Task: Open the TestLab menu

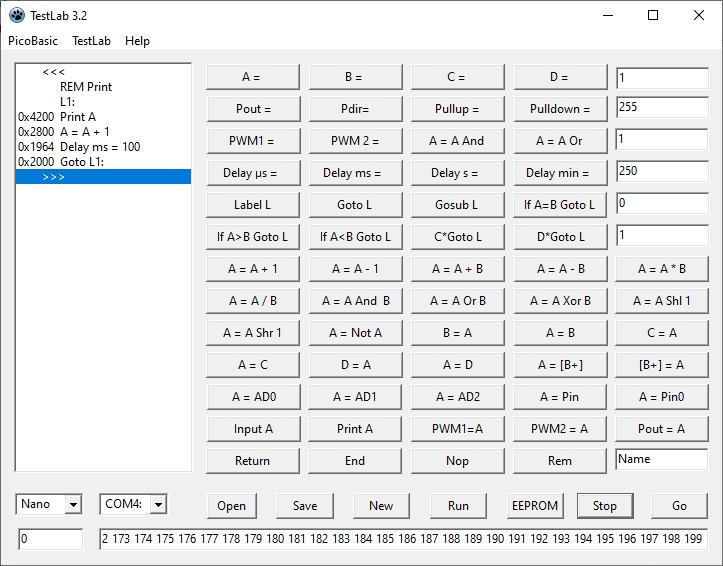Action: pos(91,41)
